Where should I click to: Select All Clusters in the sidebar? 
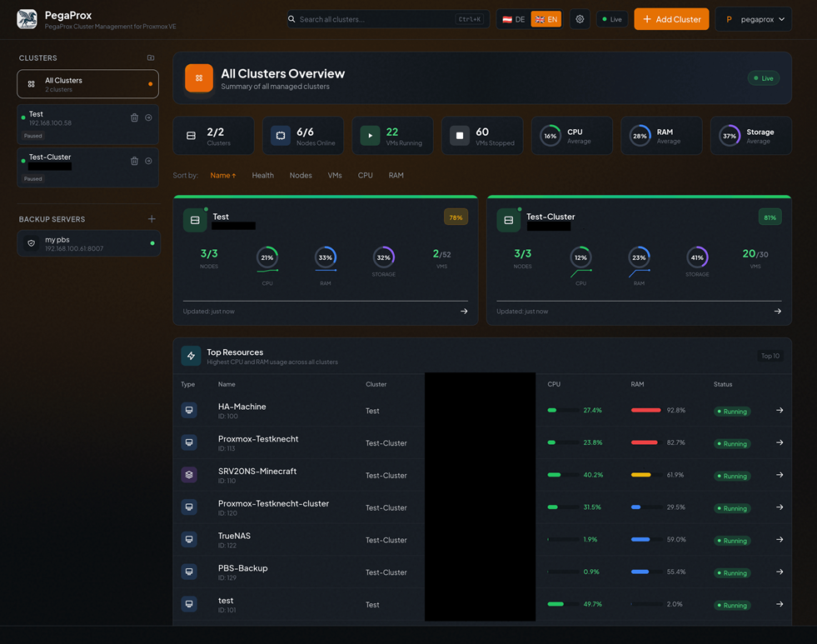point(87,84)
